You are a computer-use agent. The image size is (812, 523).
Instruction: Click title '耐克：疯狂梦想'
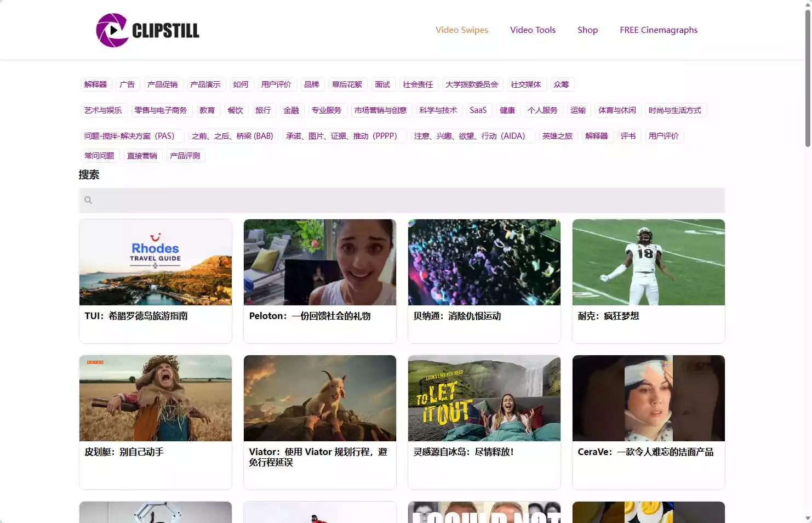(x=608, y=316)
